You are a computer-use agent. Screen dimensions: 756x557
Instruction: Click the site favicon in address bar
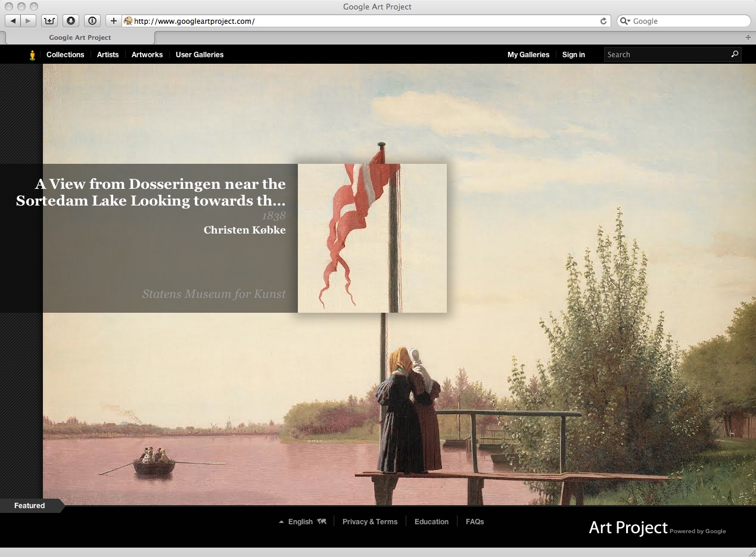point(127,21)
